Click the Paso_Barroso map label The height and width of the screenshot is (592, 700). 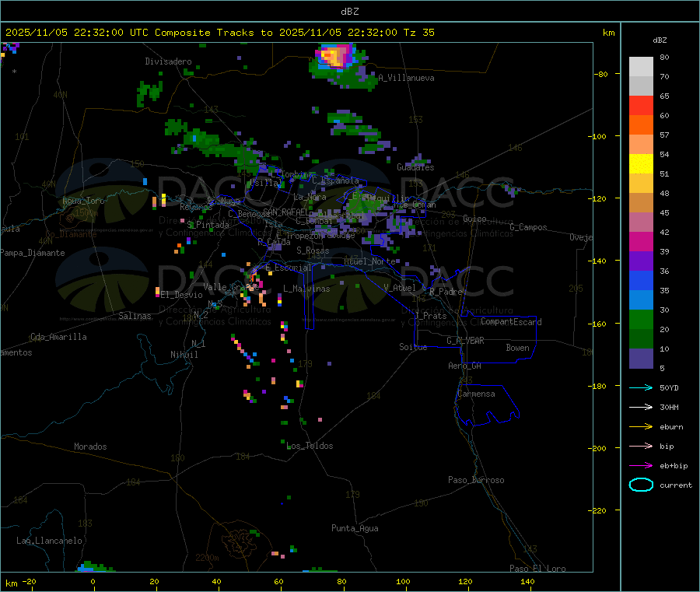coord(476,480)
